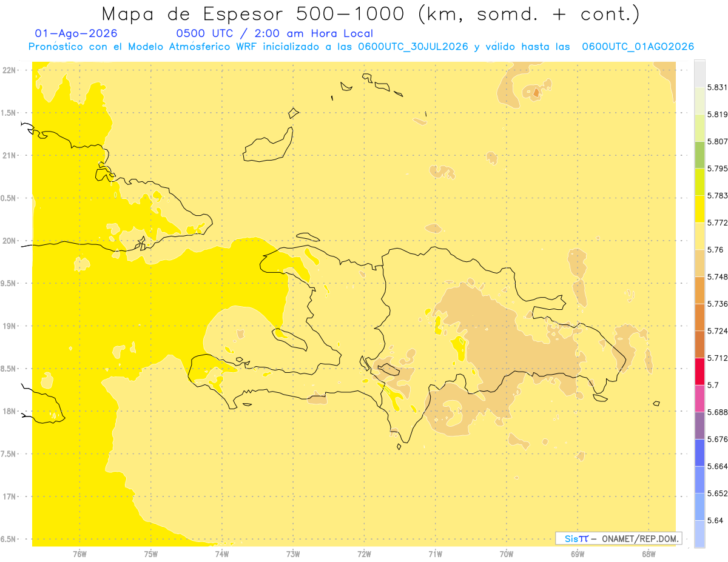Pick the bright yellow segment between 5.783 and 5.772

coord(699,209)
